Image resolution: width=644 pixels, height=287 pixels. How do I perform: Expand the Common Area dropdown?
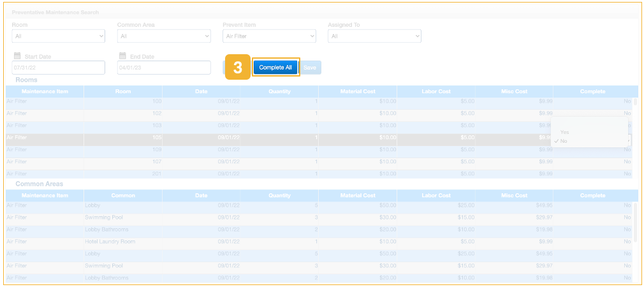(164, 36)
